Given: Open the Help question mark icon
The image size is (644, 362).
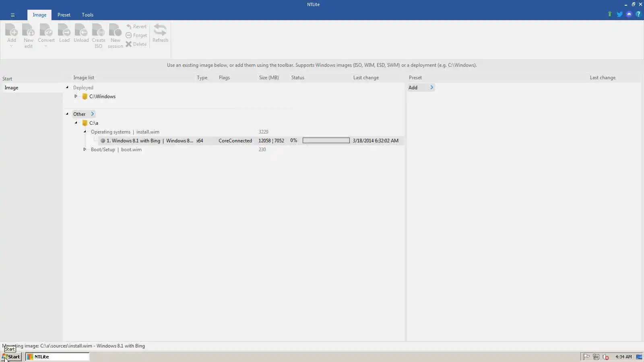Looking at the screenshot, I should pos(638,14).
